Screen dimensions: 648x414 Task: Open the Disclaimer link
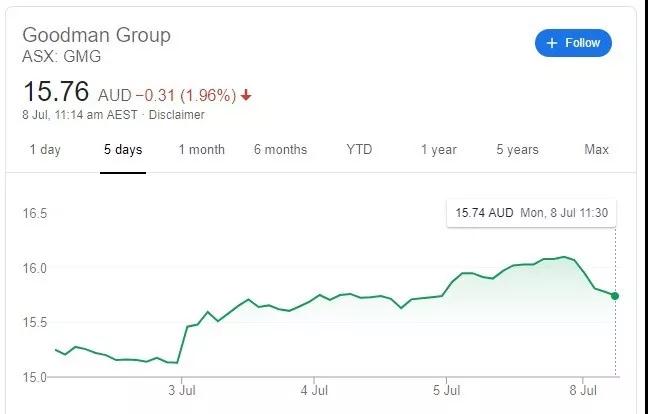pos(177,115)
